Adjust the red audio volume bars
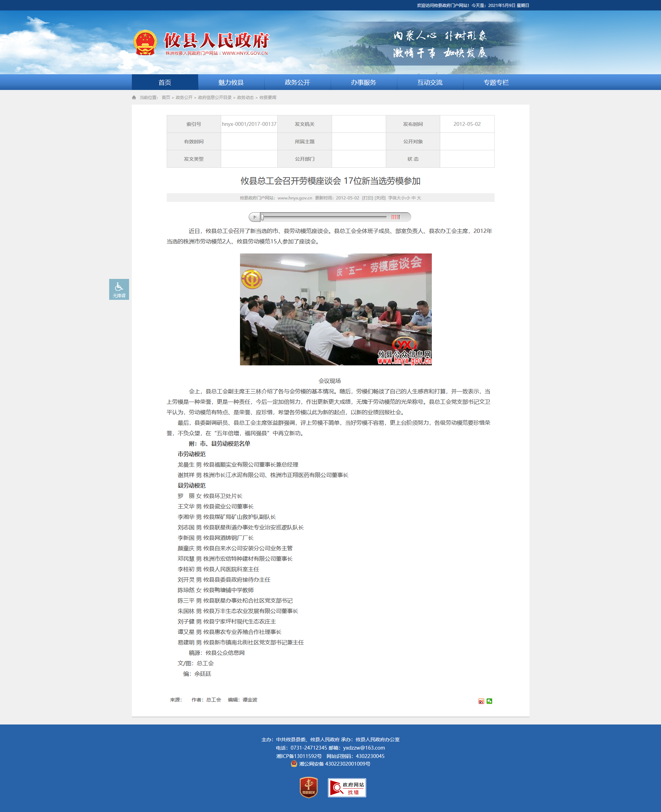 [x=396, y=217]
